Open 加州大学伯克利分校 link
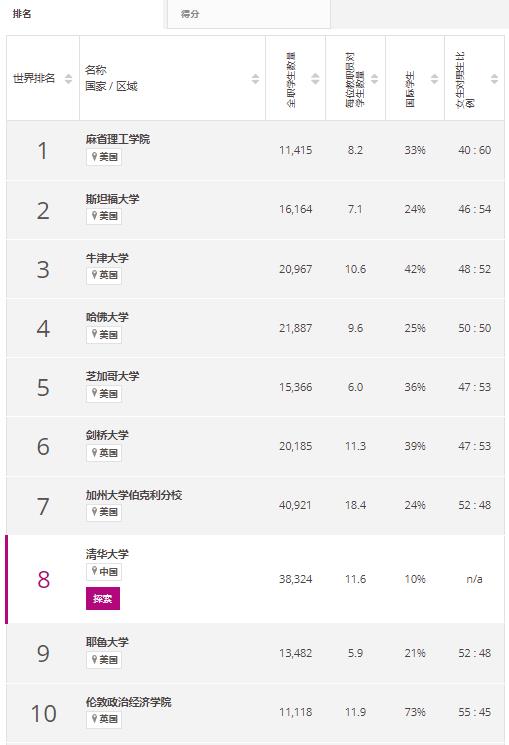 [134, 495]
